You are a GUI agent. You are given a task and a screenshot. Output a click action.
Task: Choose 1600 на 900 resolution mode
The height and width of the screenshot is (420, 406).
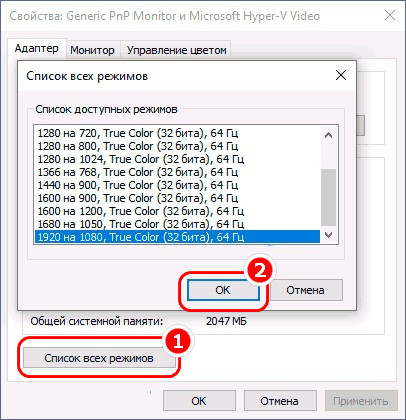point(177,198)
